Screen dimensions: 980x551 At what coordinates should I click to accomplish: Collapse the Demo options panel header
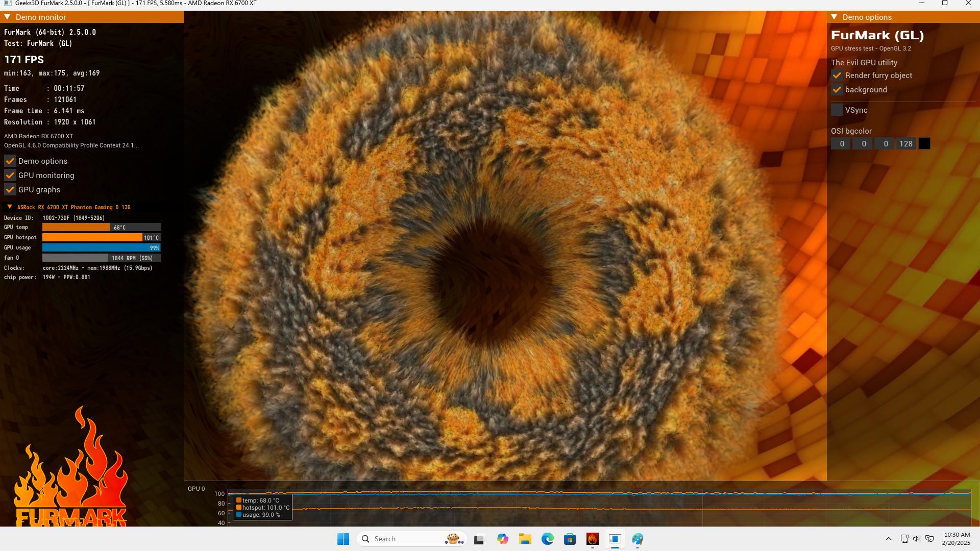[x=835, y=17]
